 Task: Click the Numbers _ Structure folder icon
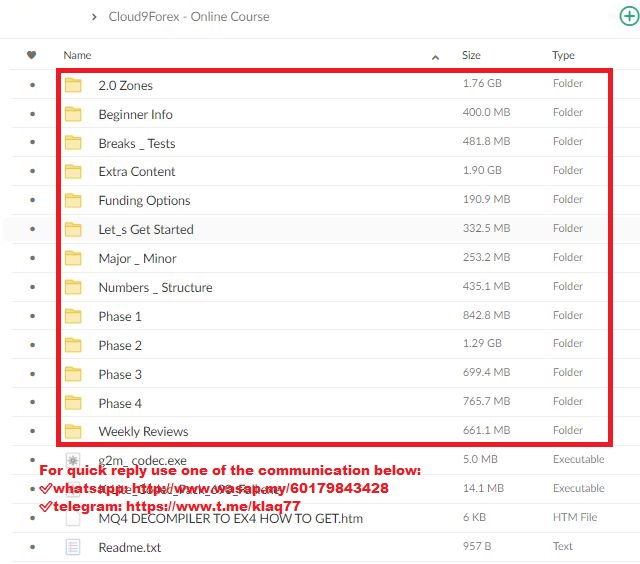(x=73, y=287)
